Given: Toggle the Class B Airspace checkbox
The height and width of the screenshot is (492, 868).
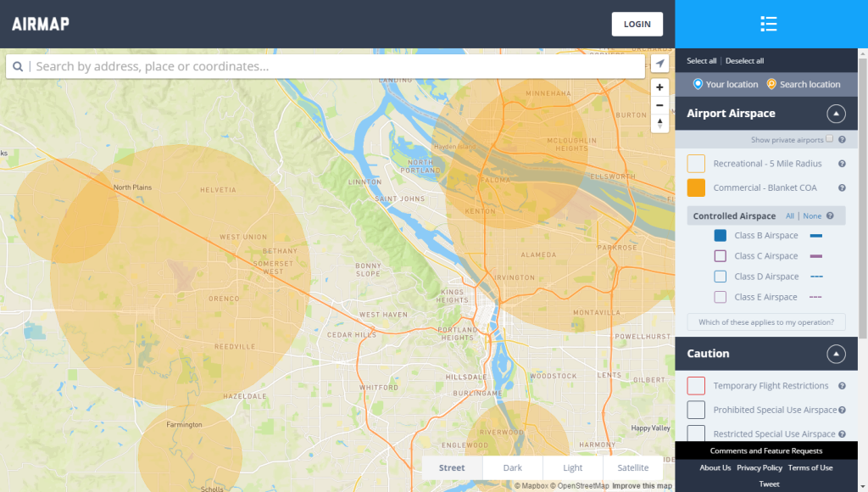Looking at the screenshot, I should point(720,236).
